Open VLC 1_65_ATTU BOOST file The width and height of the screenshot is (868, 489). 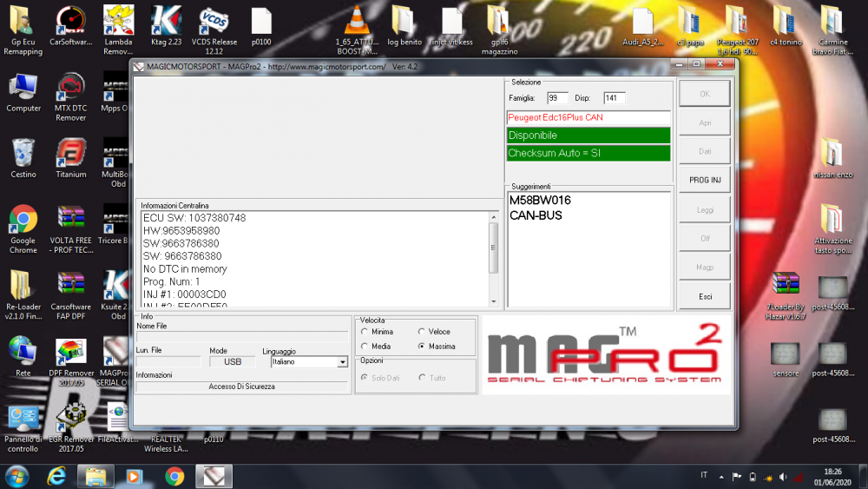(357, 30)
